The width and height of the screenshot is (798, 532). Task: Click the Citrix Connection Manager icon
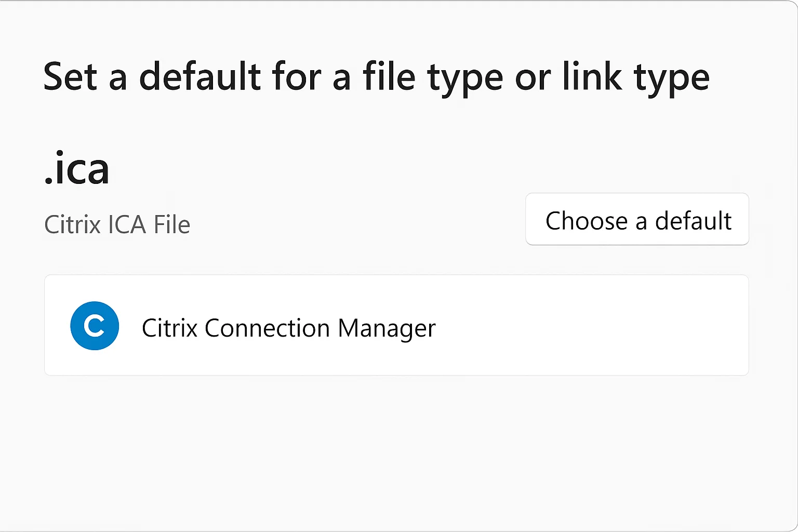click(94, 326)
